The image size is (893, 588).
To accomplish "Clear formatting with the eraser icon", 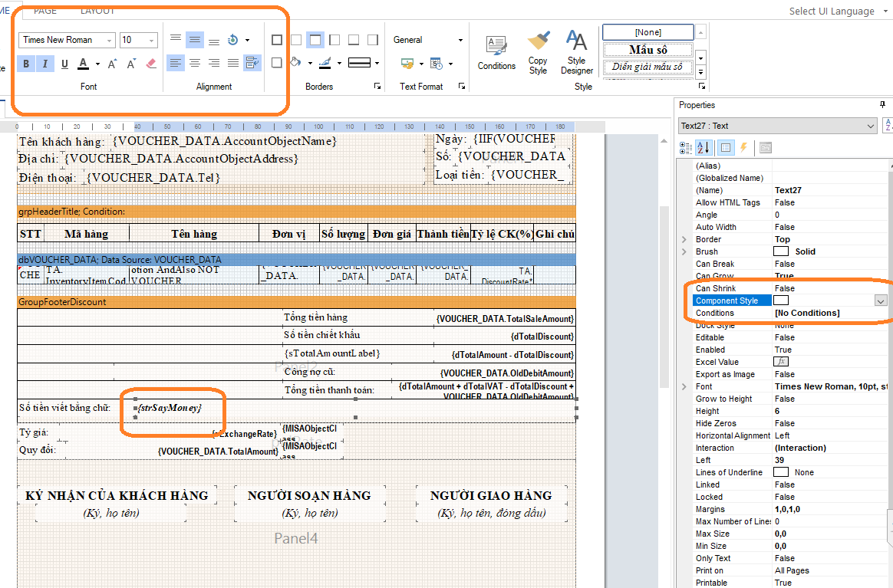I will tap(151, 64).
